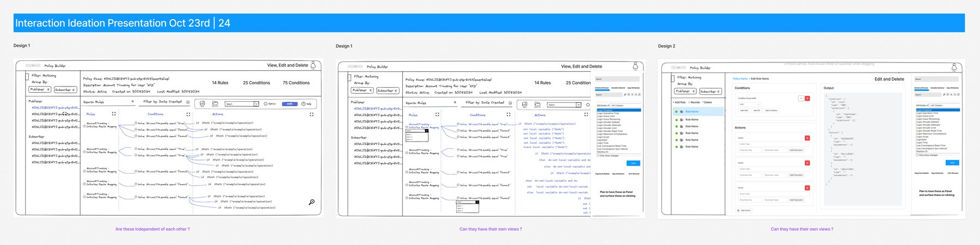Click the user profile icon in Design 2 frame
This screenshot has width=980, height=245.
tap(954, 66)
